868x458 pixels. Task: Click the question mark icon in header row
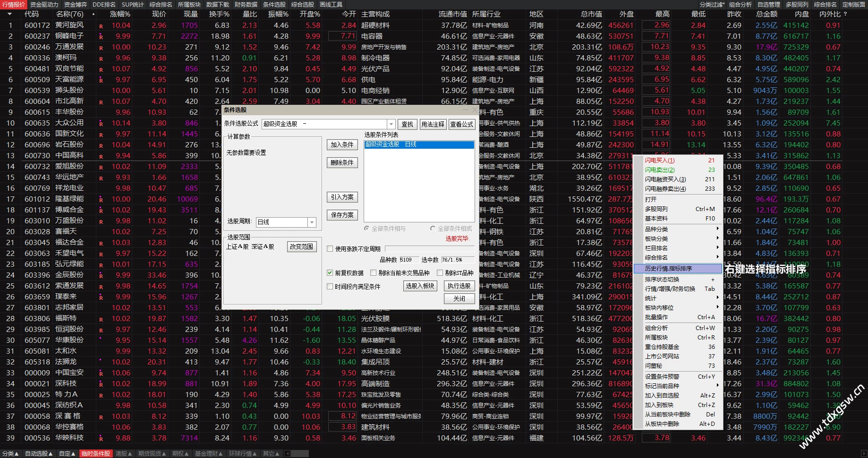845,14
